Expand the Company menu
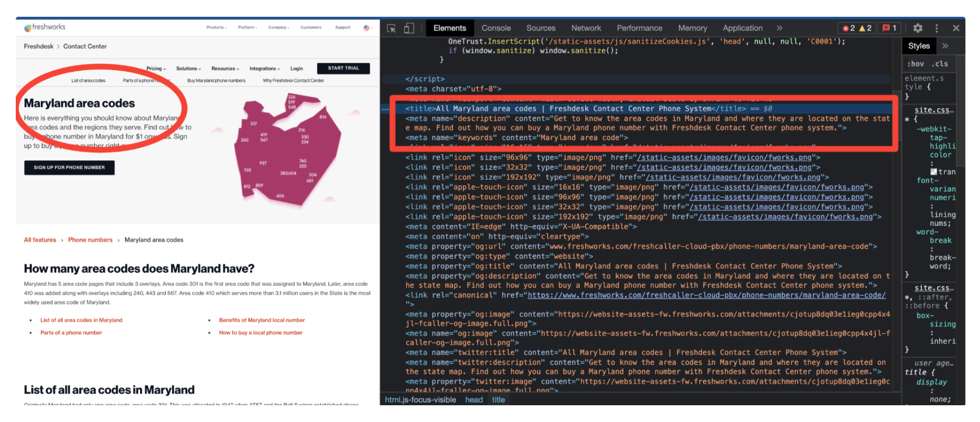This screenshot has width=980, height=422. [279, 28]
